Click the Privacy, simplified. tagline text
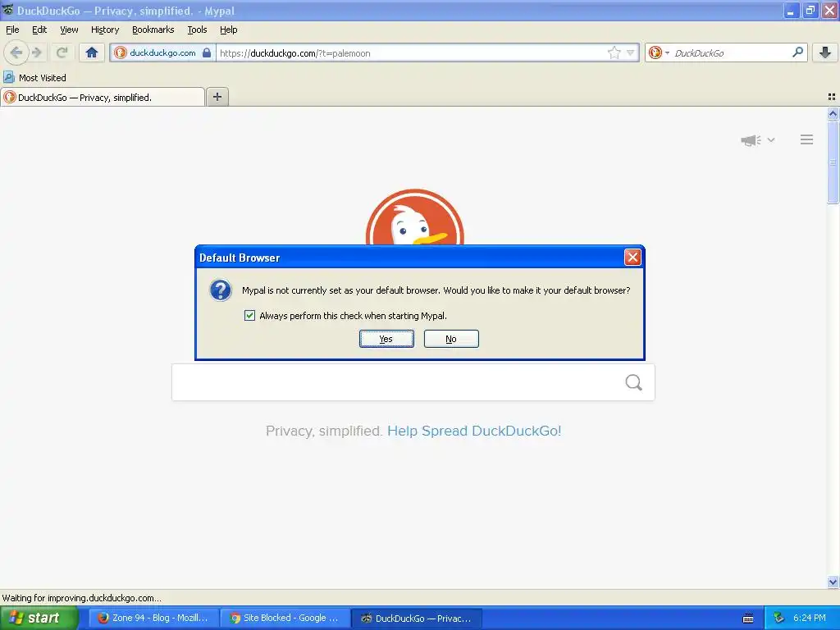840x630 pixels. point(324,431)
